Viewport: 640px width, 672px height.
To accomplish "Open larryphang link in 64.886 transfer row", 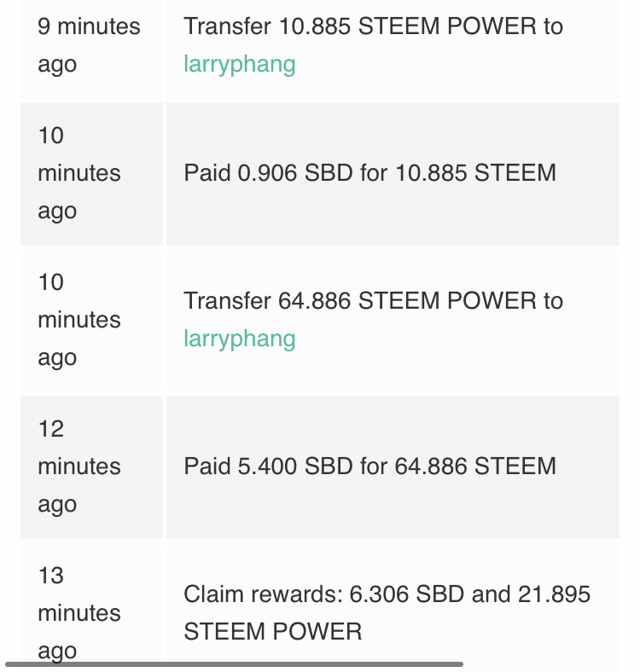I will (x=239, y=339).
